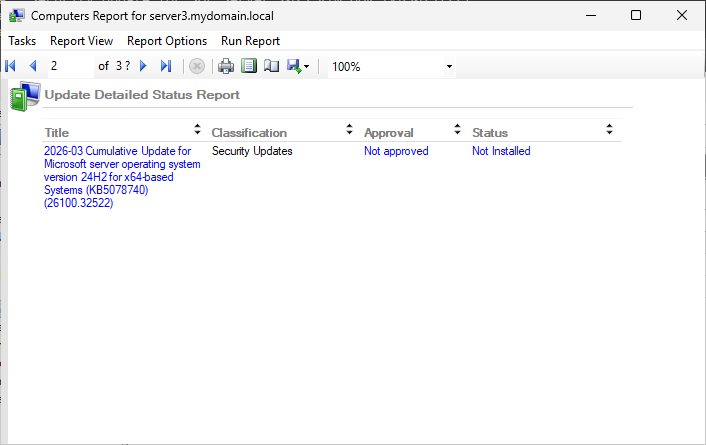706x445 pixels.
Task: Click the Update Detailed Status Report icon
Action: (25, 96)
